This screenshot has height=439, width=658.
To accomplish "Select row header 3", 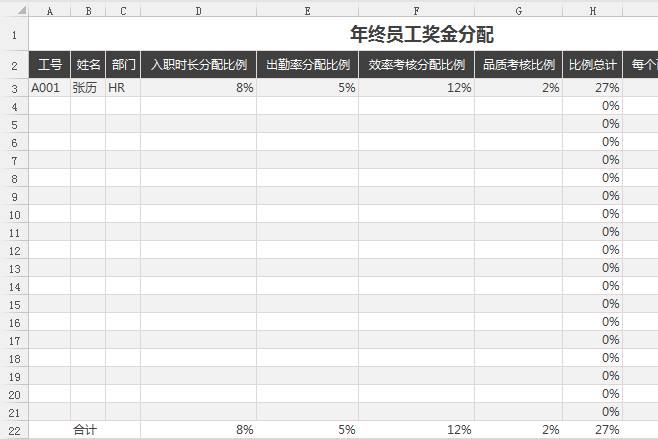I will click(x=14, y=88).
